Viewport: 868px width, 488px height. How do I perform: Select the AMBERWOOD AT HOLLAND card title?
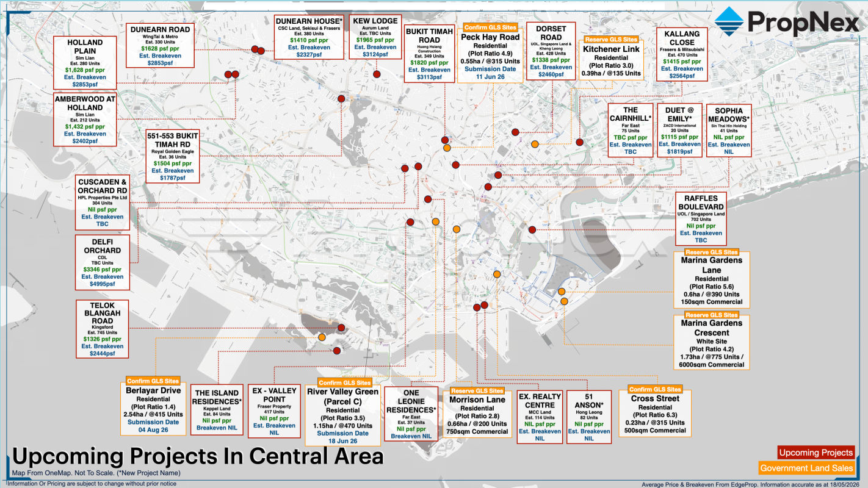85,104
